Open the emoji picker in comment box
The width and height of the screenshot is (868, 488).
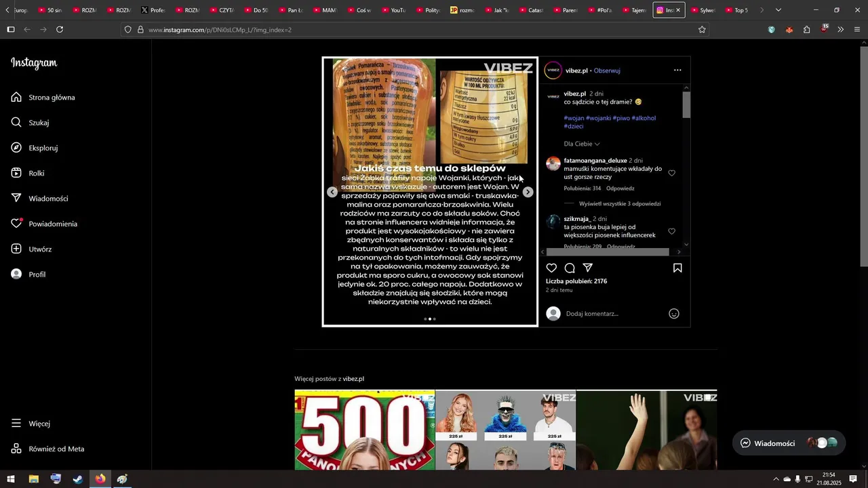(674, 314)
